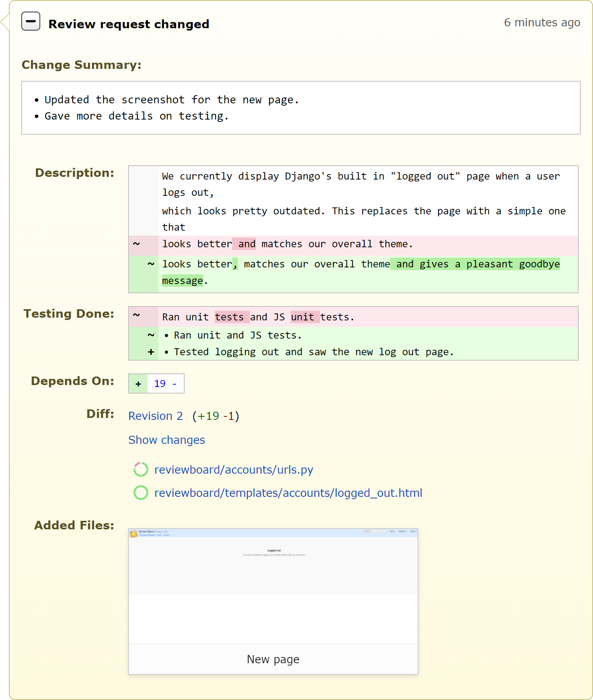Click the plus marker beside dependency 19

coord(138,384)
